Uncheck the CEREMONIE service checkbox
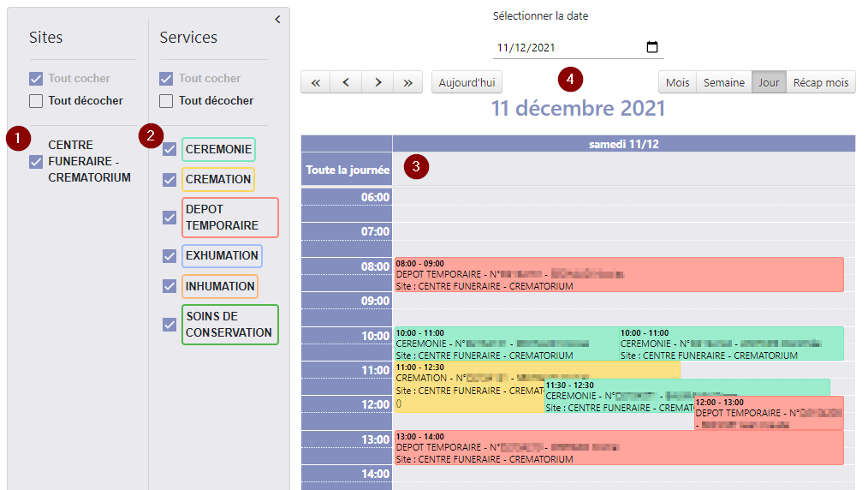The width and height of the screenshot is (868, 490). click(x=169, y=149)
